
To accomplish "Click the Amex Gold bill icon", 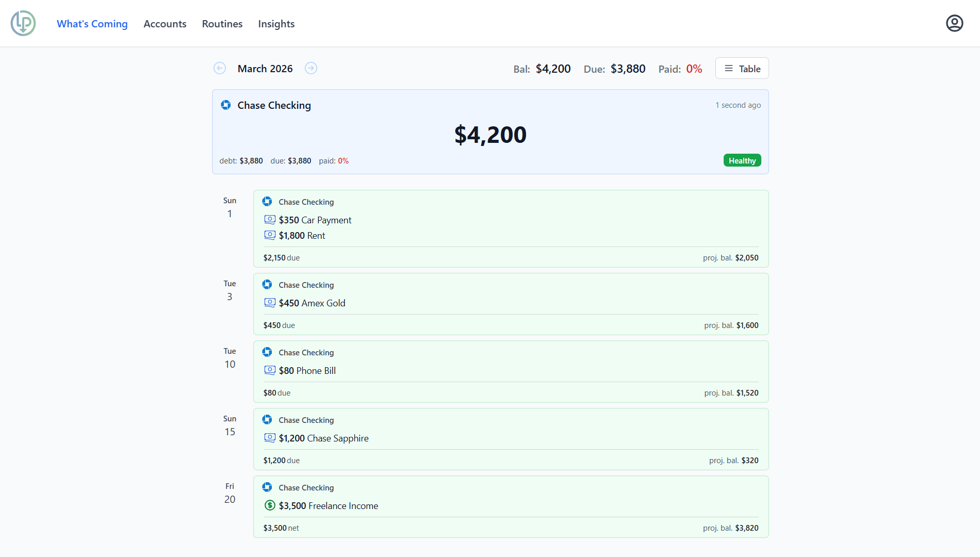I will pyautogui.click(x=270, y=303).
